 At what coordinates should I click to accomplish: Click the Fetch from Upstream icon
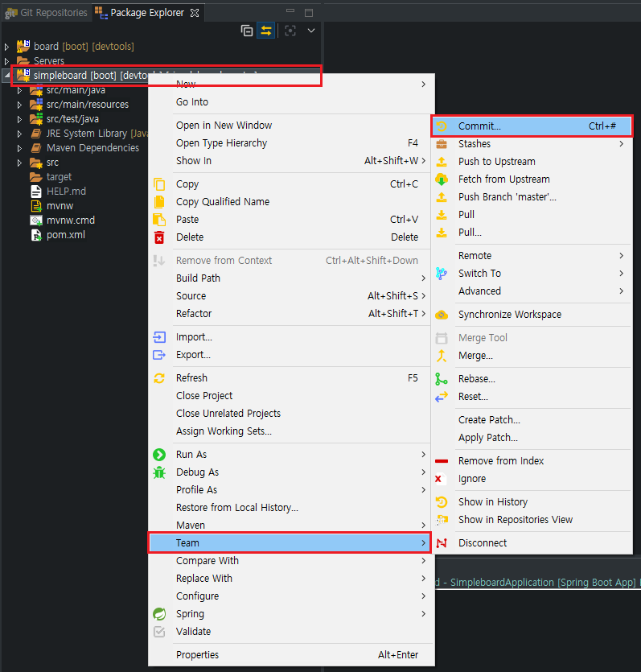[x=442, y=179]
